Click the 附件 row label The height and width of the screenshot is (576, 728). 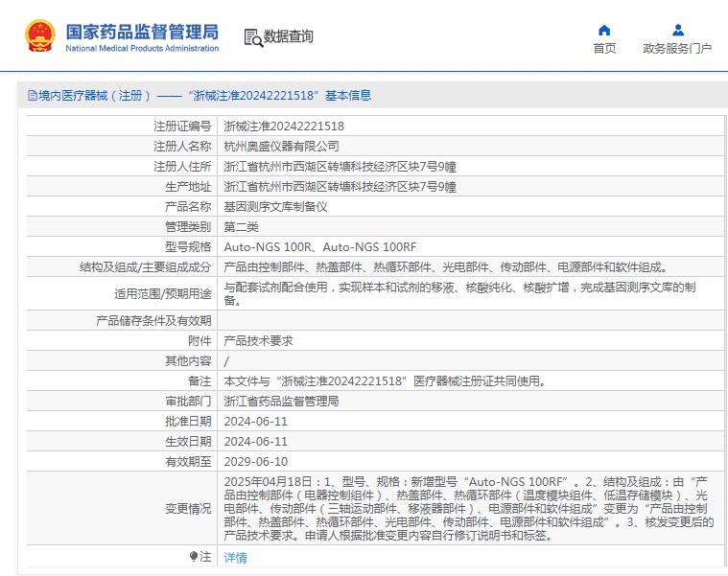point(200,341)
